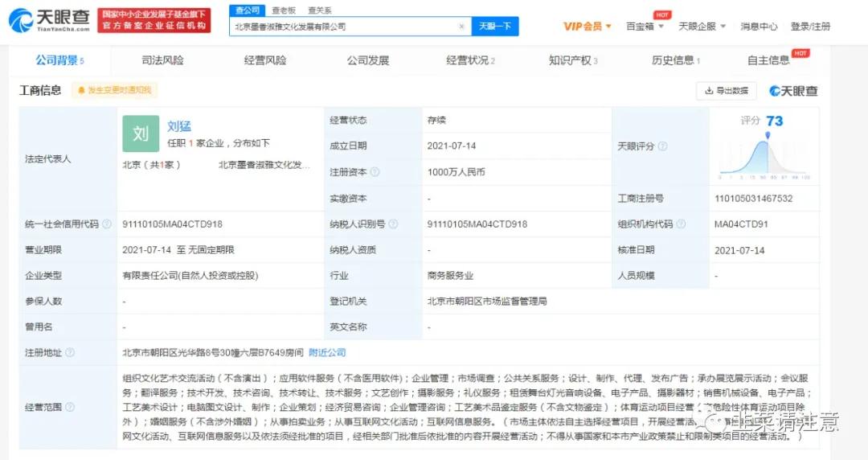This screenshot has height=460, width=868.
Task: Switch to the 历史信息 tab
Action: [x=676, y=60]
